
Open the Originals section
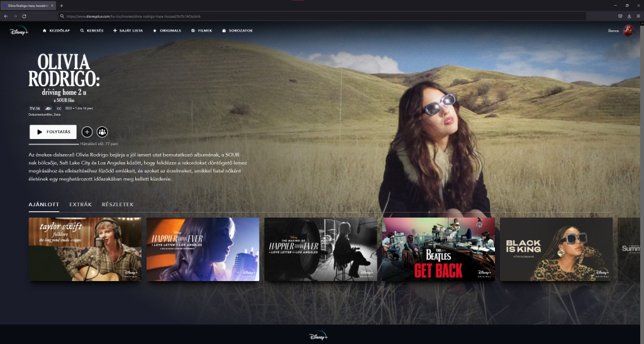[x=167, y=31]
